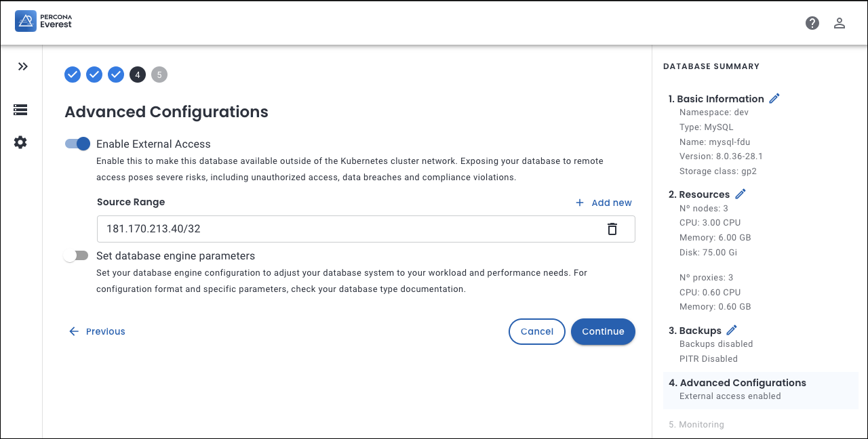Edit Backups section via pencil icon
The height and width of the screenshot is (439, 868).
point(732,331)
